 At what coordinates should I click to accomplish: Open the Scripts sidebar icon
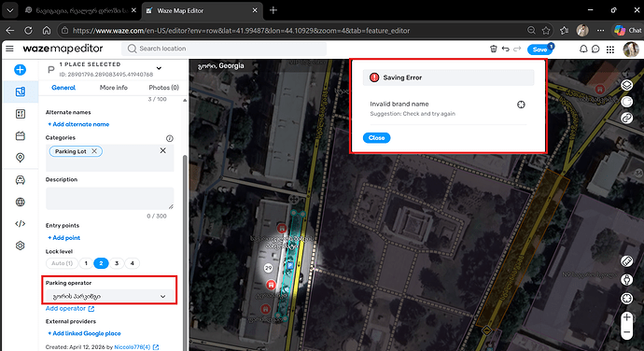tap(21, 114)
